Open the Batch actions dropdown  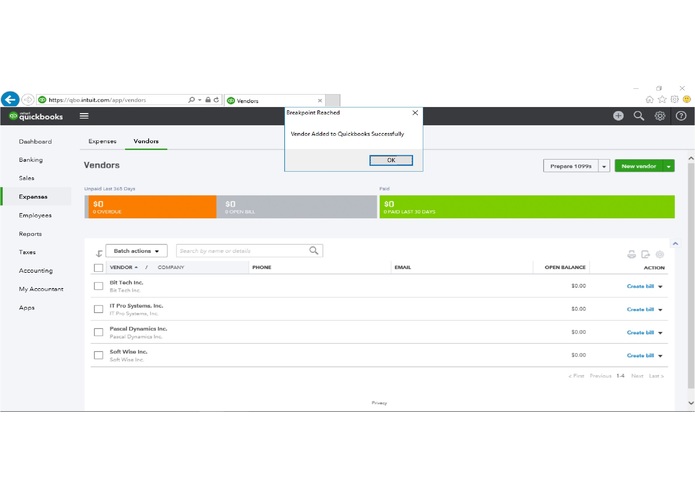point(137,251)
